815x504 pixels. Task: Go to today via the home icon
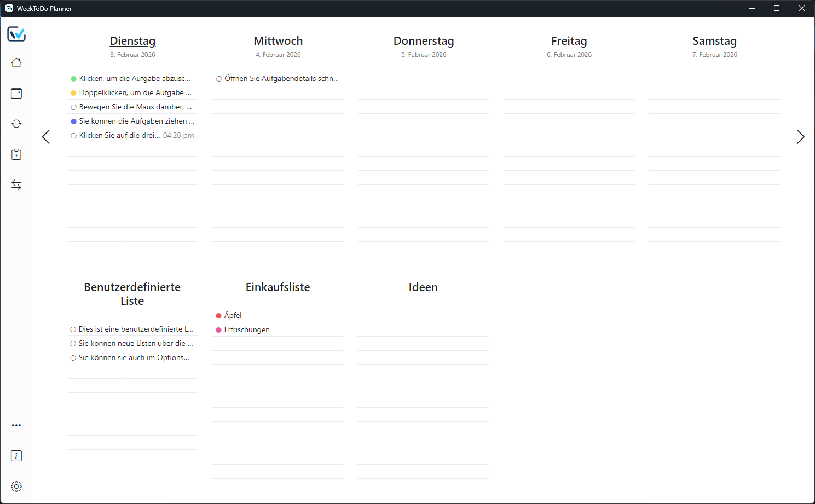click(x=16, y=63)
